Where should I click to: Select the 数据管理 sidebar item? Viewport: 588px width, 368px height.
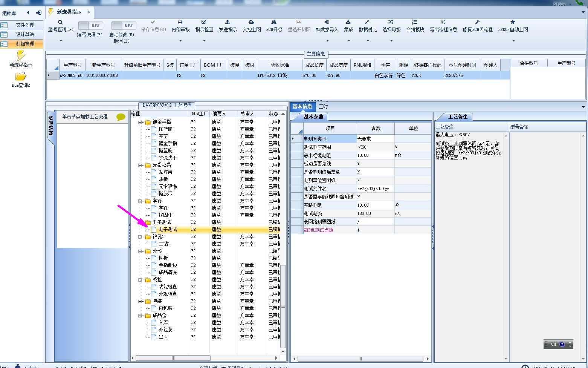[x=21, y=44]
